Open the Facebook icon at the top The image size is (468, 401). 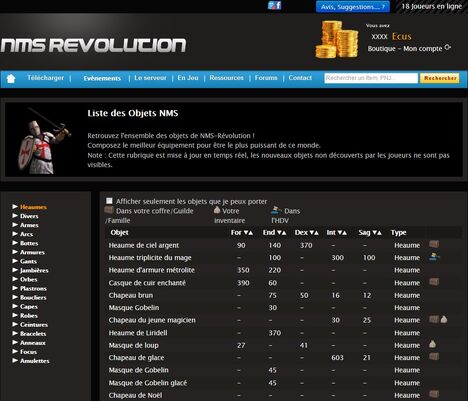278,5
